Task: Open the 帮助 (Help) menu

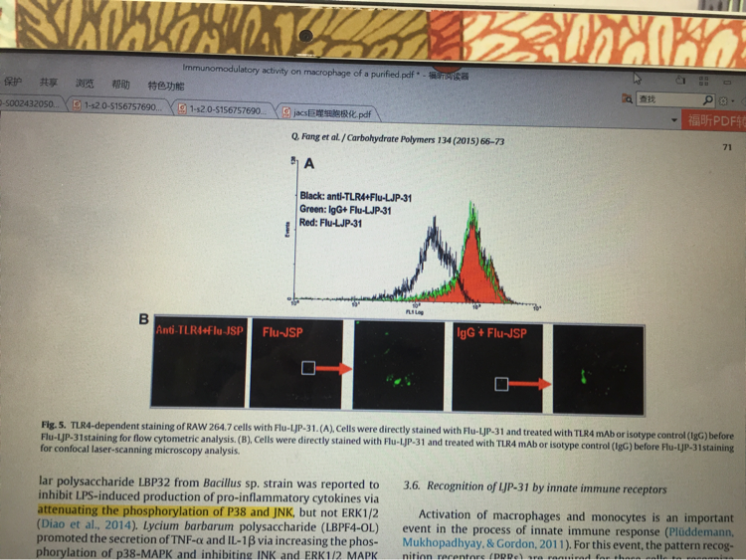Action: coord(120,85)
